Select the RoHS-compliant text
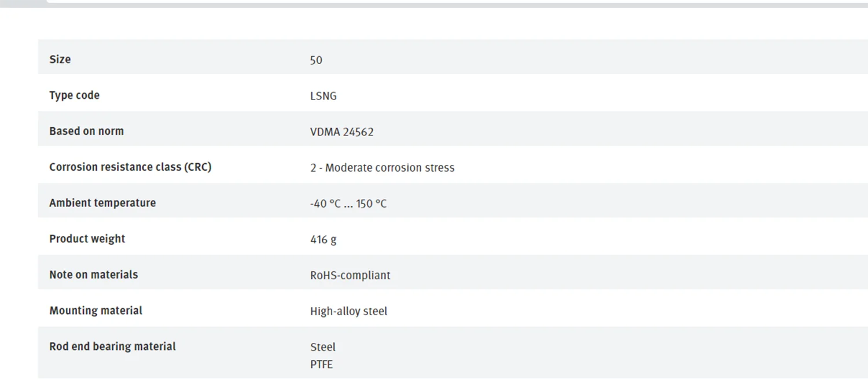Screen dimensions: 868x384 [x=350, y=275]
